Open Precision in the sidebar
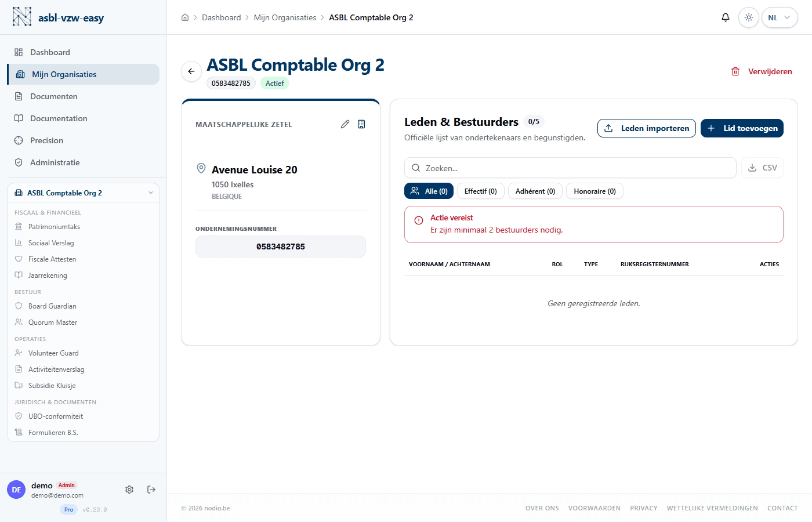This screenshot has width=812, height=522. tap(83, 140)
